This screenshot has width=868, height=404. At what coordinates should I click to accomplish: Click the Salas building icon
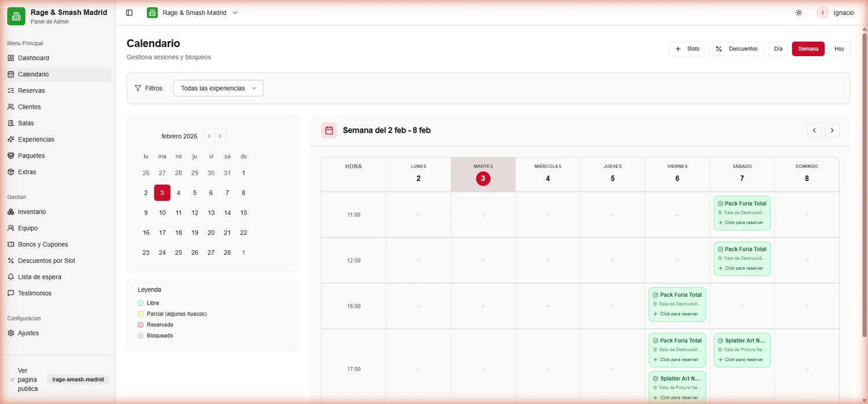11,123
